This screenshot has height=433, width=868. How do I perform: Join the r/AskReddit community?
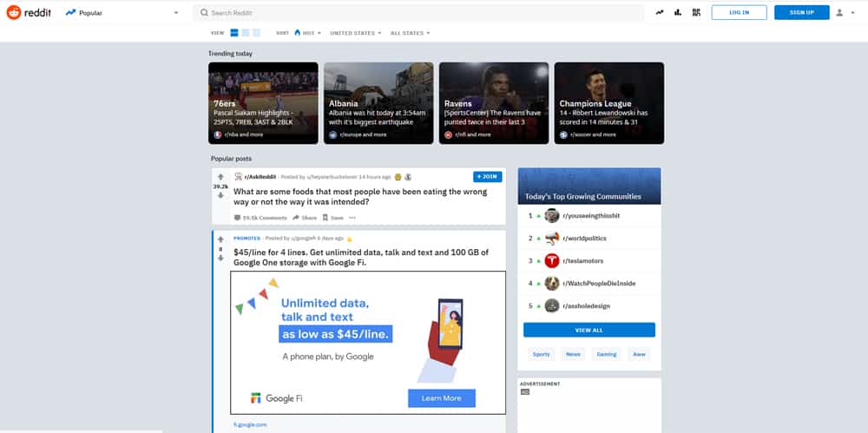[488, 177]
